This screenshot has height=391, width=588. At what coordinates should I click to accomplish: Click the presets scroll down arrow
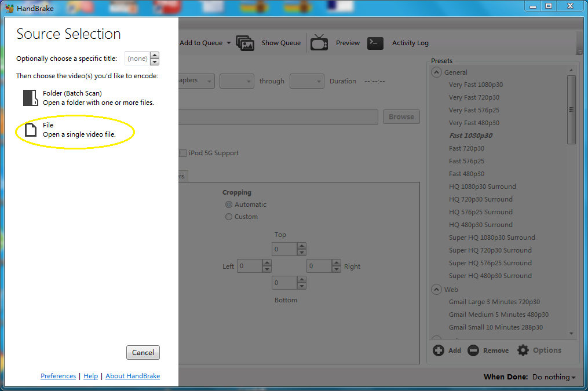pyautogui.click(x=571, y=334)
